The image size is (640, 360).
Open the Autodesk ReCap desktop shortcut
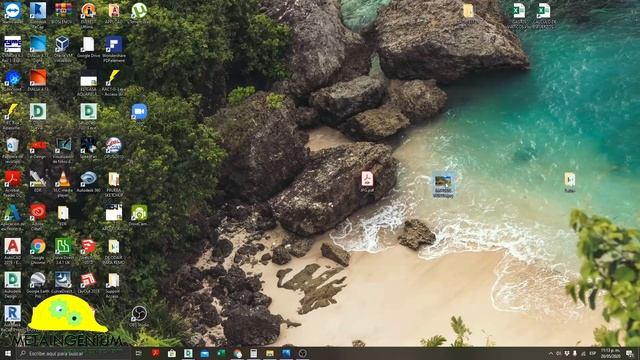(x=38, y=11)
